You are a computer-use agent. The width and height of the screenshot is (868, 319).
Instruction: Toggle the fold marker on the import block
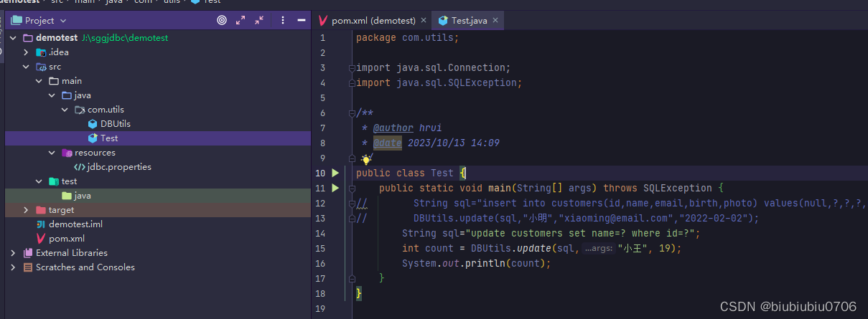(x=351, y=68)
